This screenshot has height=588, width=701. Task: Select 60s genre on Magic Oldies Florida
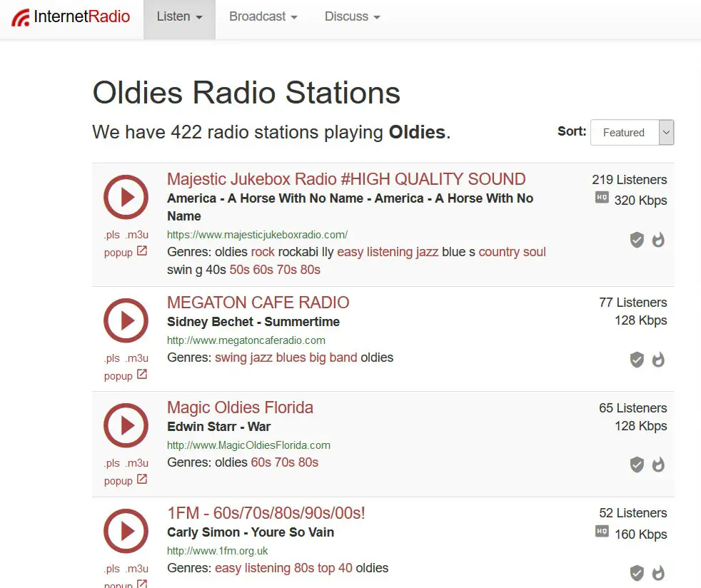261,462
